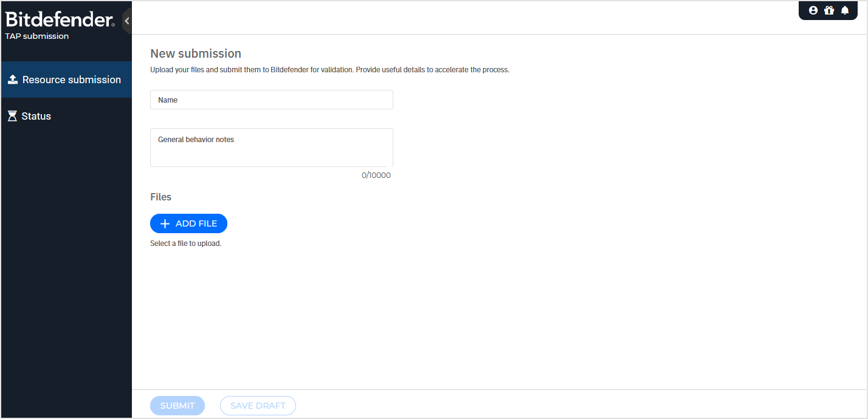The width and height of the screenshot is (868, 419).
Task: Click the SUBMIT button
Action: click(x=177, y=406)
